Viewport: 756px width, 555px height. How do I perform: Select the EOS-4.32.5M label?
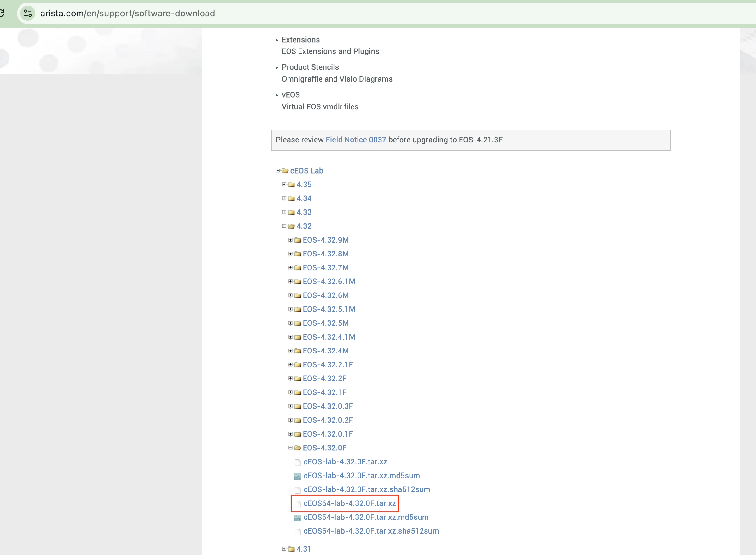(326, 323)
